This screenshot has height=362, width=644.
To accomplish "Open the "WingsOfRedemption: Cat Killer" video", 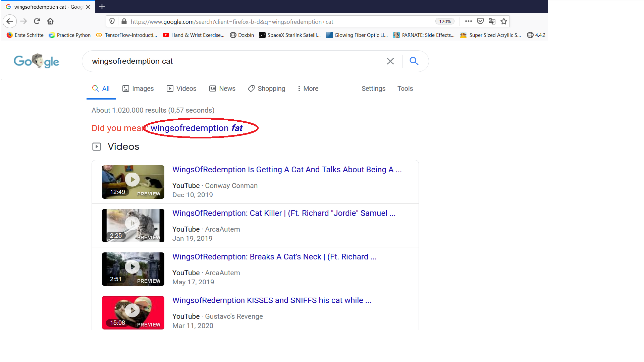I will pyautogui.click(x=284, y=213).
